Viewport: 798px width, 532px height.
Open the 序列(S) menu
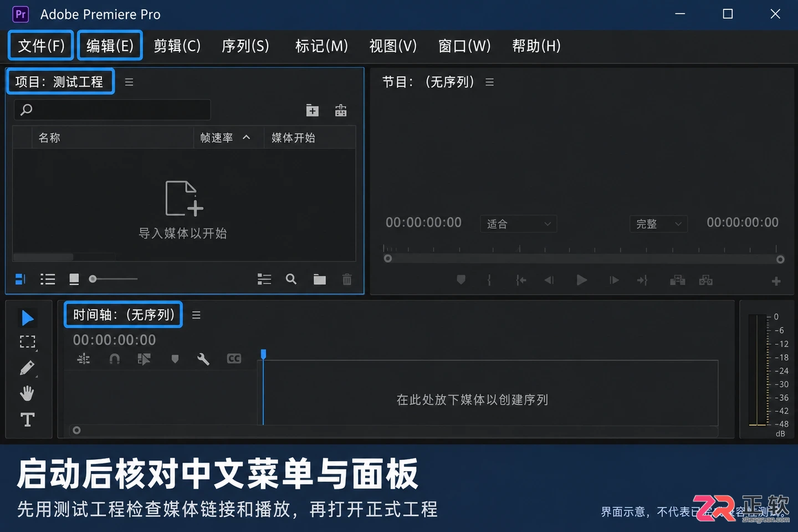(245, 46)
